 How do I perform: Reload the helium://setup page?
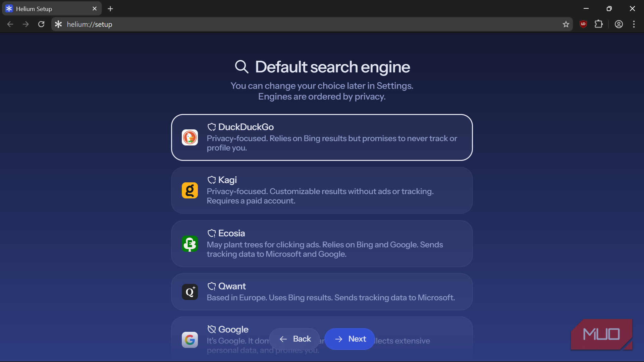pyautogui.click(x=41, y=24)
